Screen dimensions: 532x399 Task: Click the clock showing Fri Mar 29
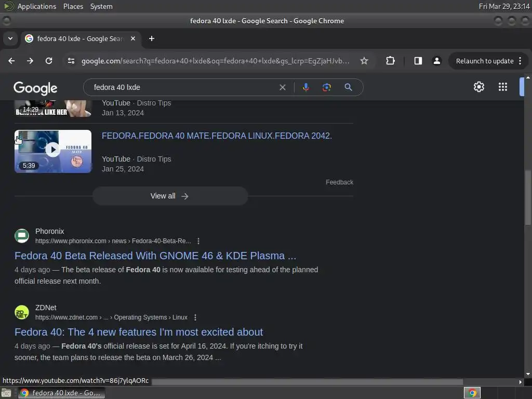pyautogui.click(x=504, y=6)
